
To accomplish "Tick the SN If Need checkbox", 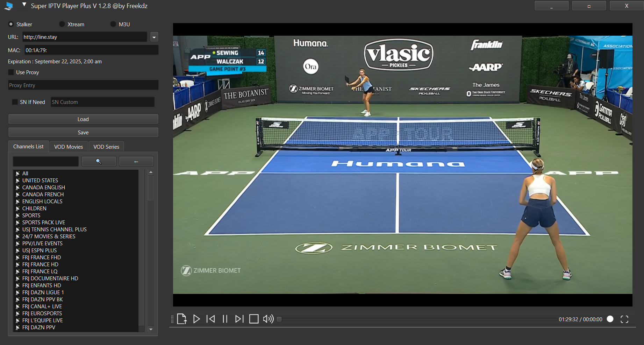I will [x=15, y=102].
